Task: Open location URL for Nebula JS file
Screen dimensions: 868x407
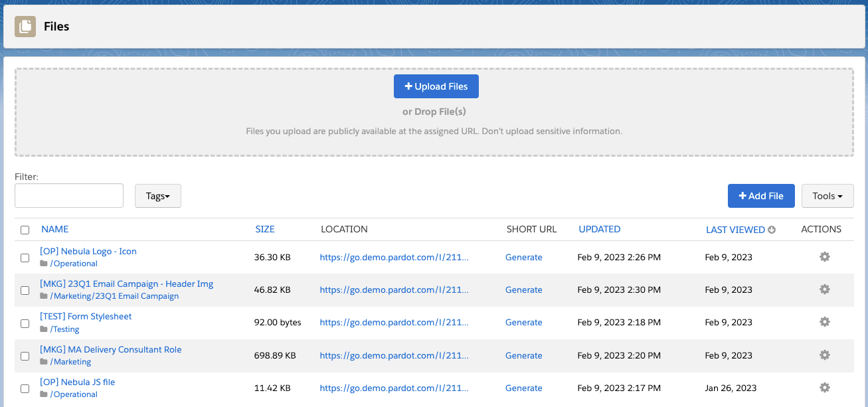Action: tap(394, 388)
